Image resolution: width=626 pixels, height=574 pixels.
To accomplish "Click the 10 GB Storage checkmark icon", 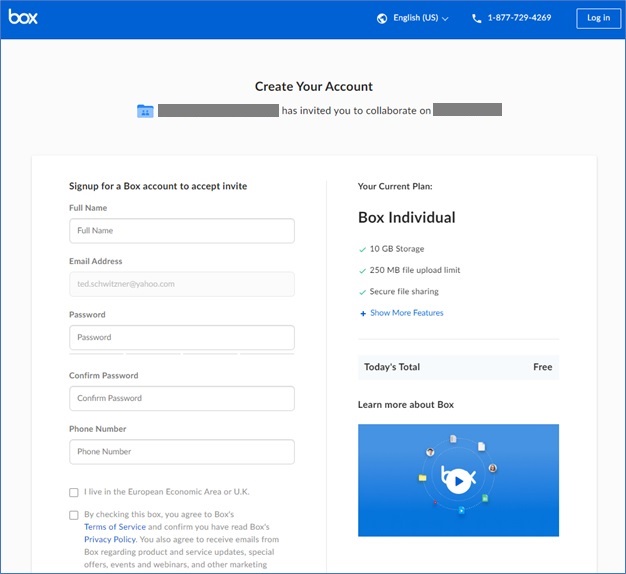I will point(363,249).
